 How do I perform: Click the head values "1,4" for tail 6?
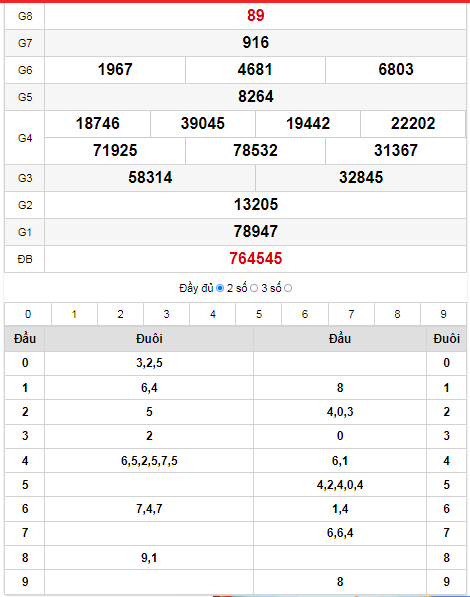[x=340, y=509]
